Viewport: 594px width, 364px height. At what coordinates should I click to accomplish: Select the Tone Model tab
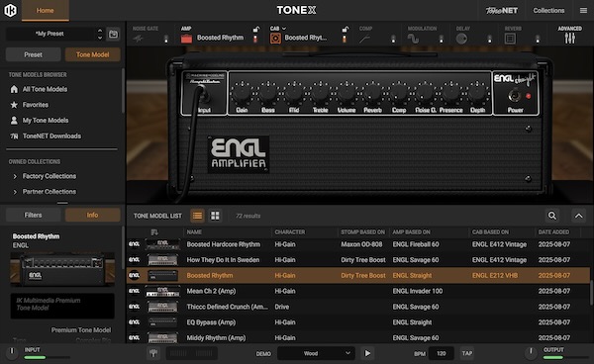pyautogui.click(x=93, y=54)
